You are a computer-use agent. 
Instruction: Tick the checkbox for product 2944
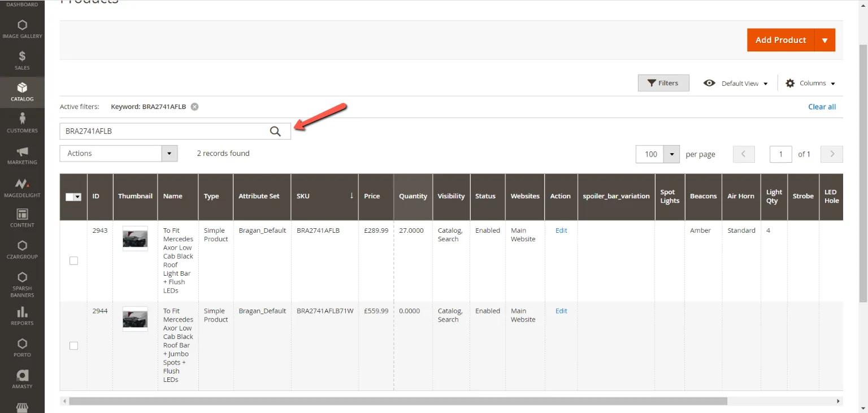point(73,346)
